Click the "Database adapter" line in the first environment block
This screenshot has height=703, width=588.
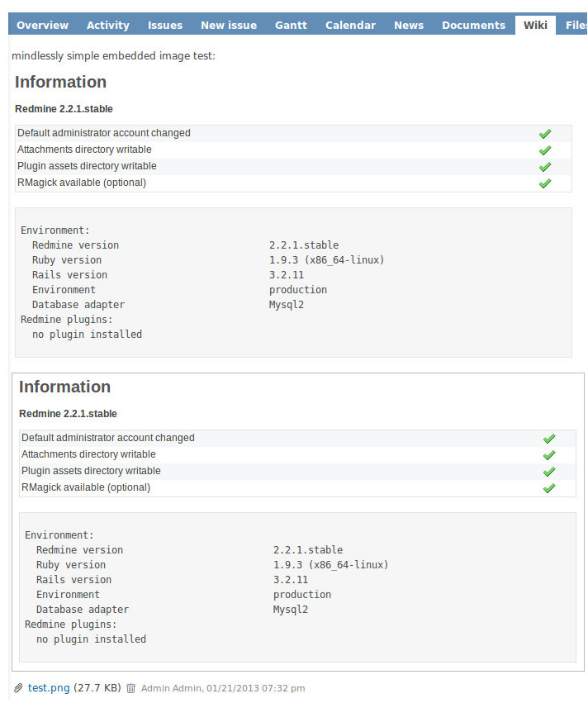pos(78,305)
